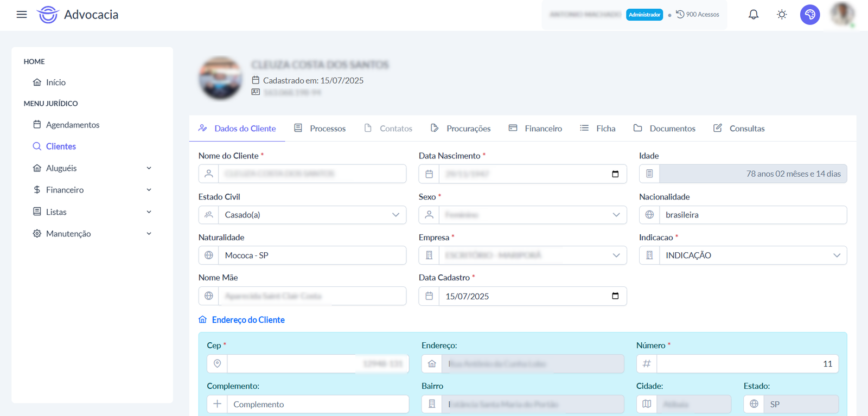Click the Administrador badge
The width and height of the screenshot is (868, 416).
pos(644,15)
